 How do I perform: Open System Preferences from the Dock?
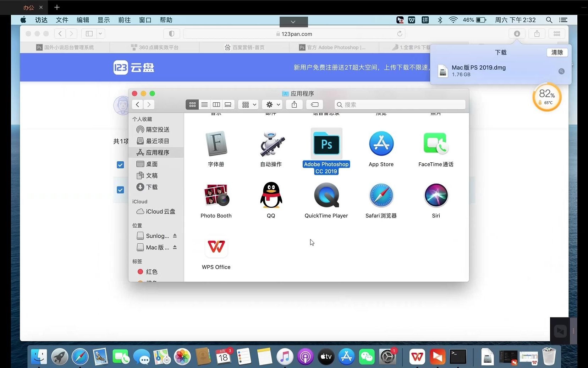tap(387, 356)
